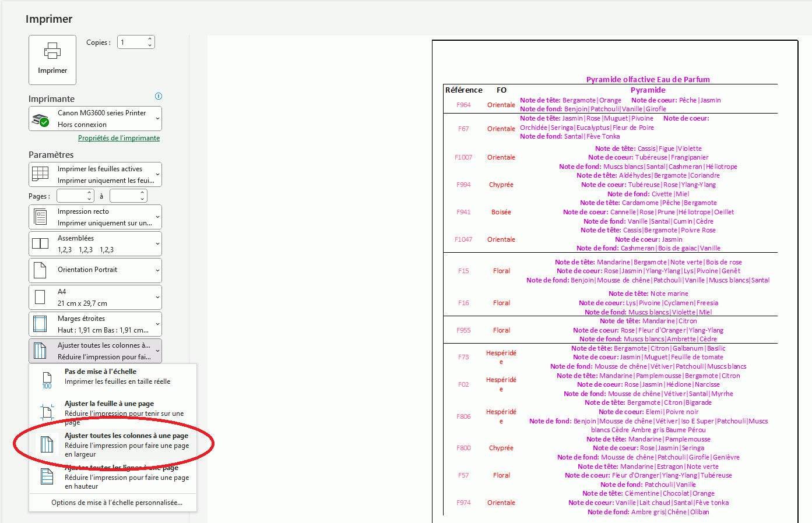Click the scaling columns icon in settings

pyautogui.click(x=40, y=351)
